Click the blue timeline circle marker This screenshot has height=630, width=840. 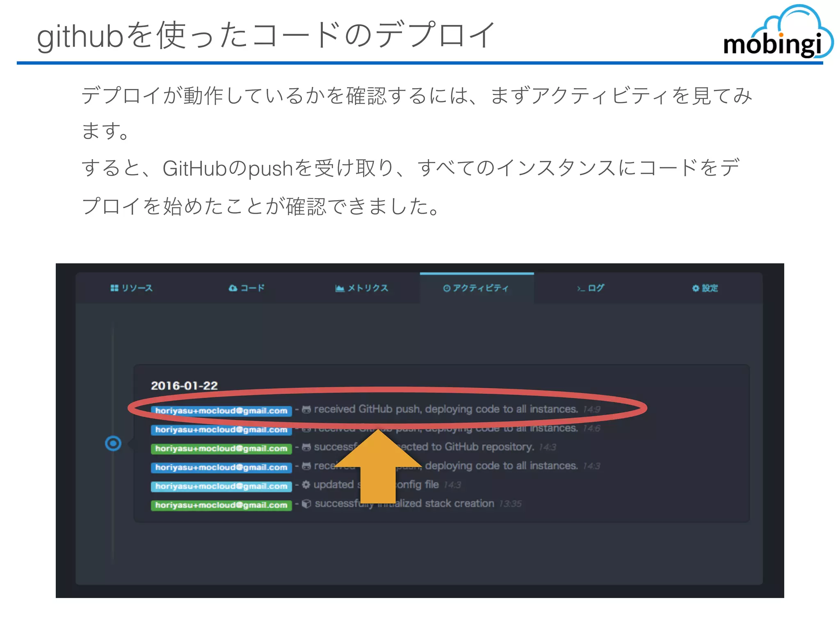113,443
